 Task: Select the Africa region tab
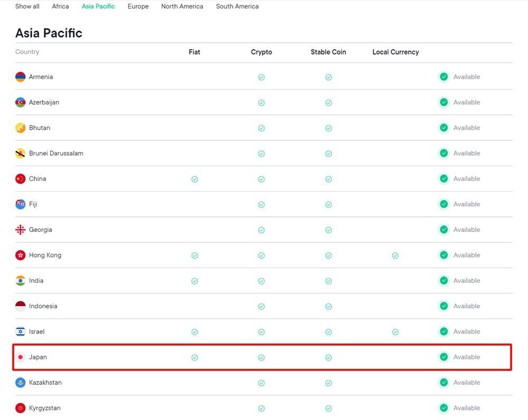point(60,6)
